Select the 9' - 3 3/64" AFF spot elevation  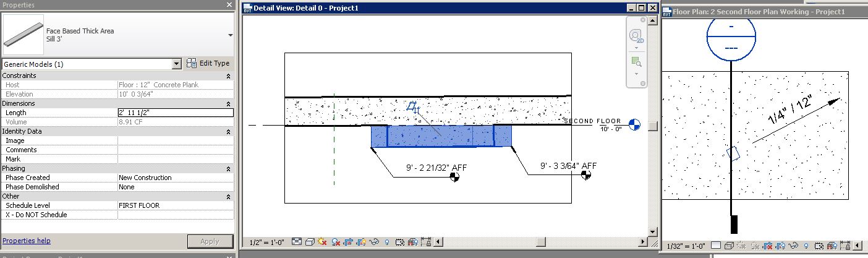(568, 166)
